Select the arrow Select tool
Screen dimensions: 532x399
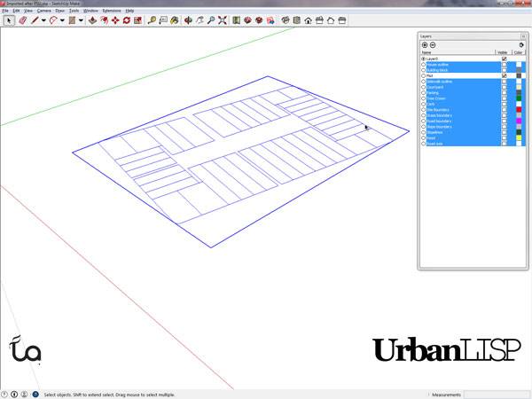point(9,20)
